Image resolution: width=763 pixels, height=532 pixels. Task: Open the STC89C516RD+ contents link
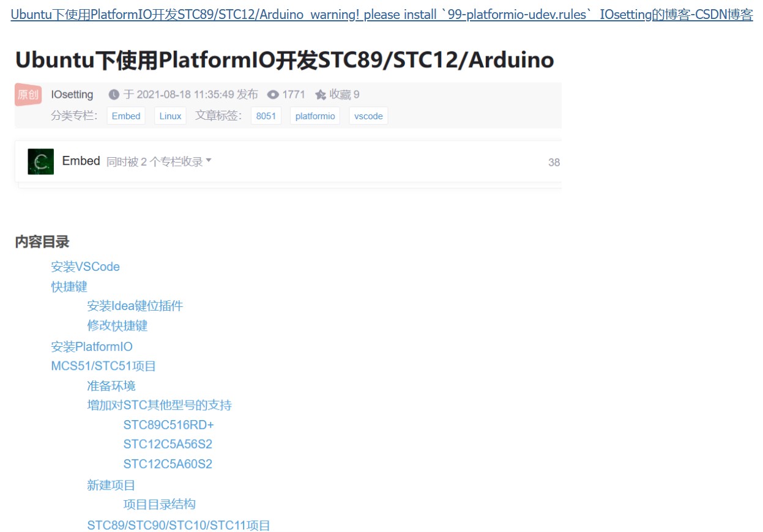(x=169, y=424)
